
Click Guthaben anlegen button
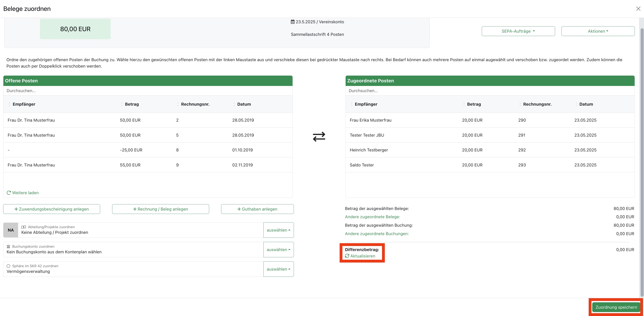pos(257,209)
